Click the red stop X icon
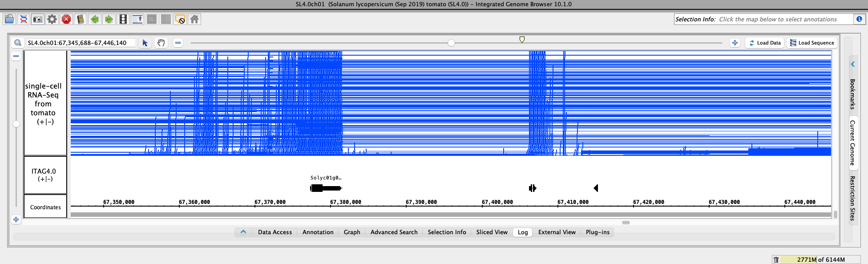868x264 pixels. tap(66, 19)
